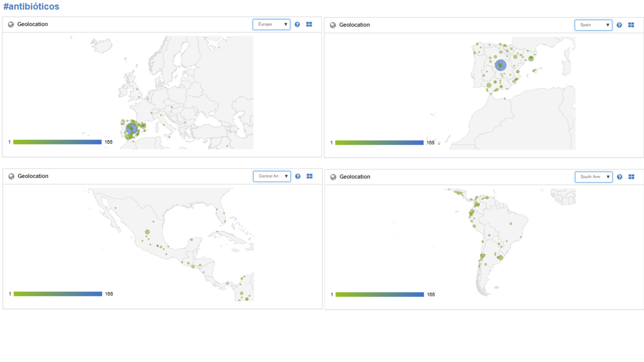Open the Europe region dropdown
Screen dimensions: 644x362
click(271, 24)
